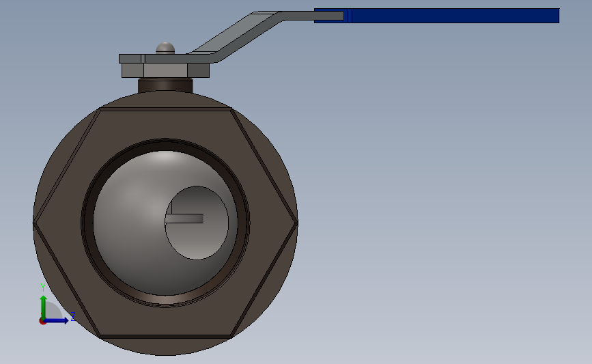Select the rectangular slot inside the bore
The width and height of the screenshot is (592, 364).
point(184,219)
